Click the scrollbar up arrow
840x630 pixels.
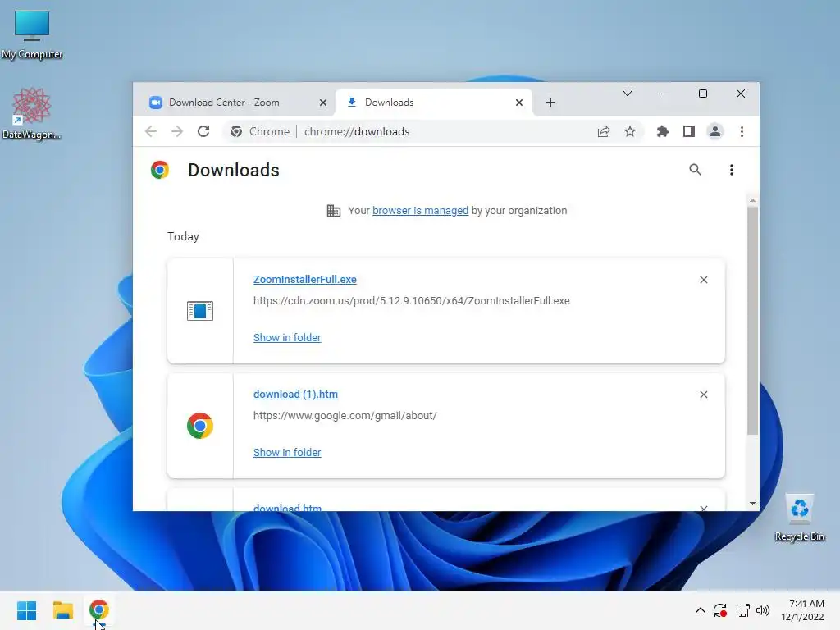(x=753, y=200)
